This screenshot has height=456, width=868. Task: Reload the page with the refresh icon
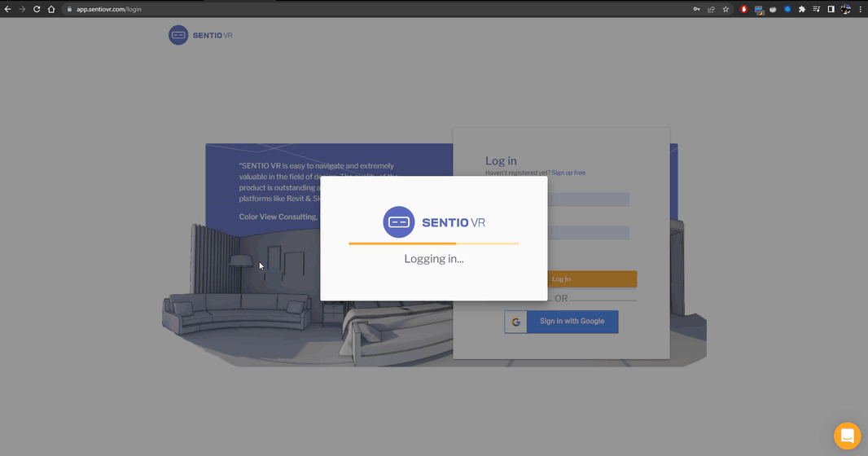(x=37, y=9)
